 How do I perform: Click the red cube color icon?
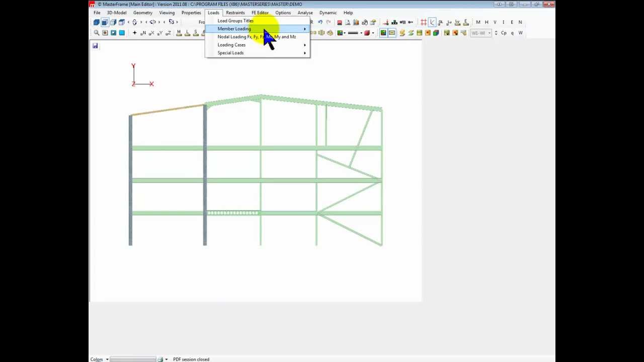click(367, 33)
